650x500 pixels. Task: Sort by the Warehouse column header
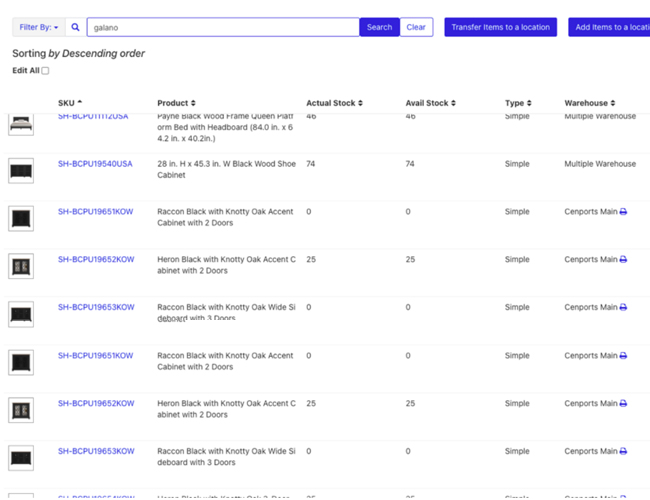tap(589, 103)
